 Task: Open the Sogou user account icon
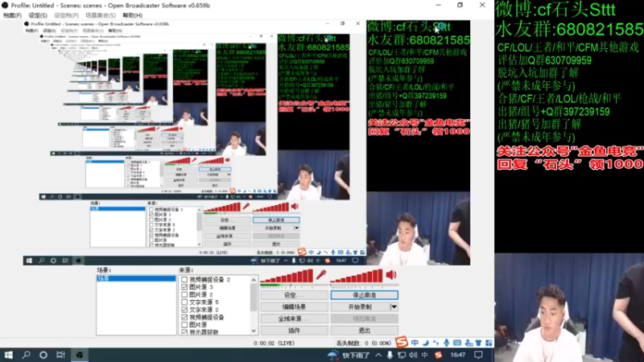coord(469,343)
